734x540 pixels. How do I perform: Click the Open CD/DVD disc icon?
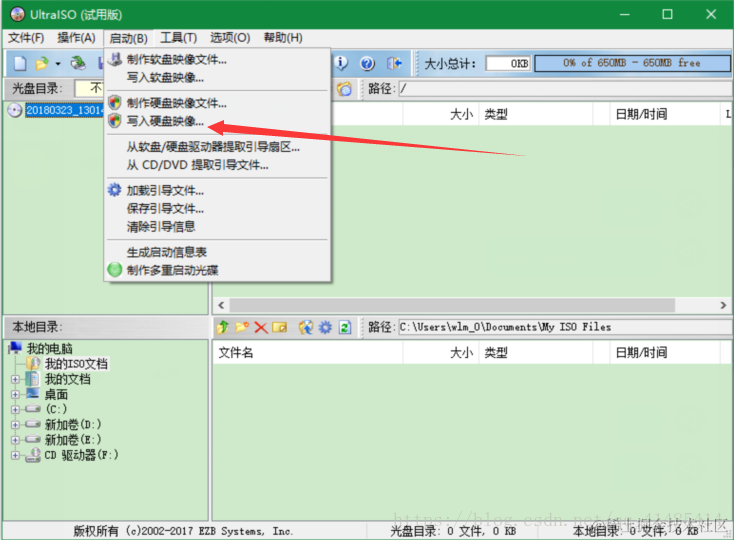pyautogui.click(x=78, y=63)
